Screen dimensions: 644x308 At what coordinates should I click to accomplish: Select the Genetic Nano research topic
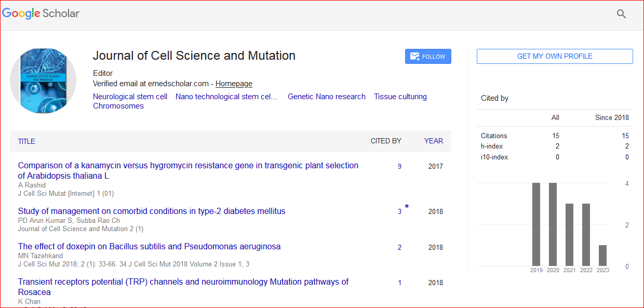tap(326, 97)
